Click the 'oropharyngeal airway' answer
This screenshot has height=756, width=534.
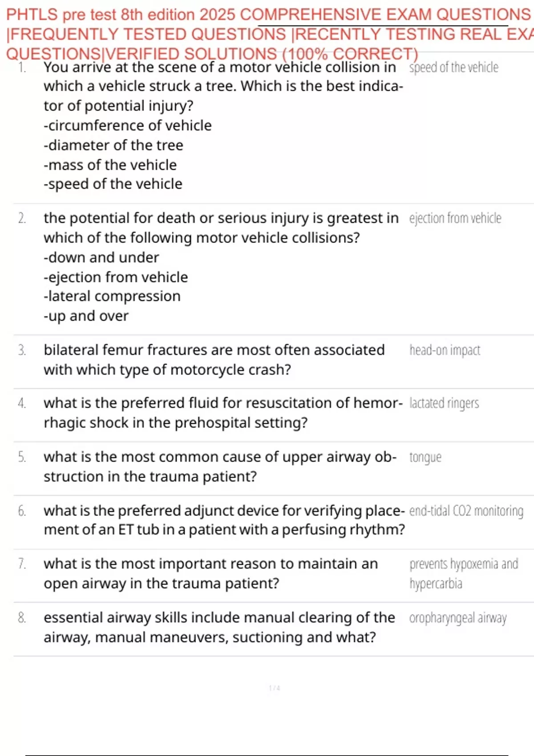click(457, 618)
